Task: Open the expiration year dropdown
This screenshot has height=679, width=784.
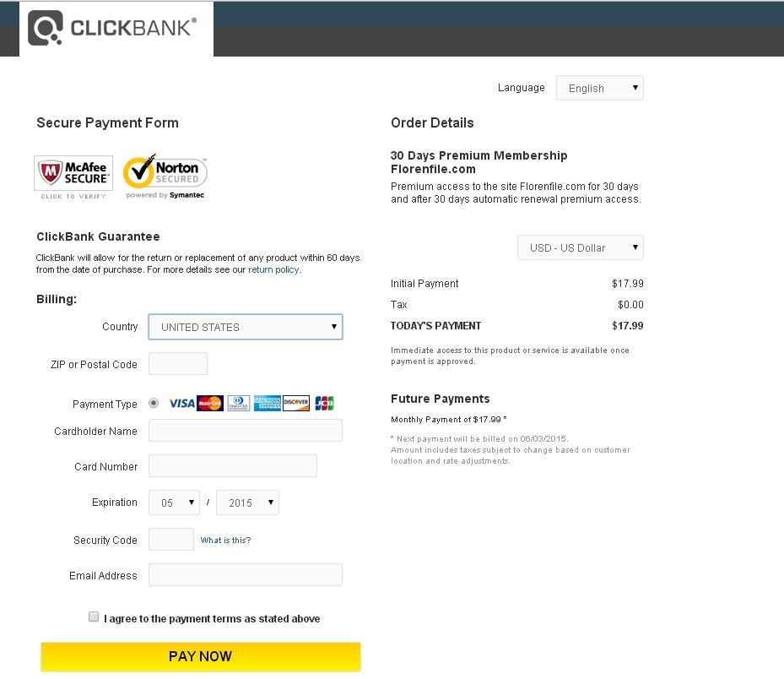Action: tap(247, 502)
